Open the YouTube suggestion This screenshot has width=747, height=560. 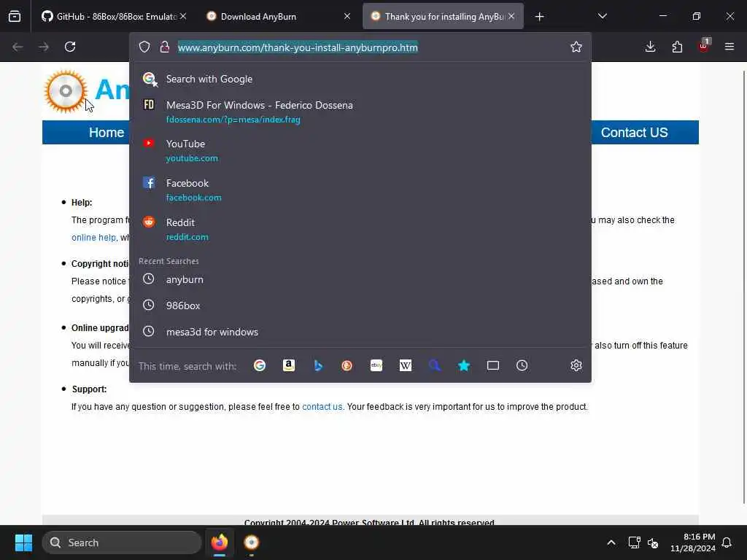[360, 150]
